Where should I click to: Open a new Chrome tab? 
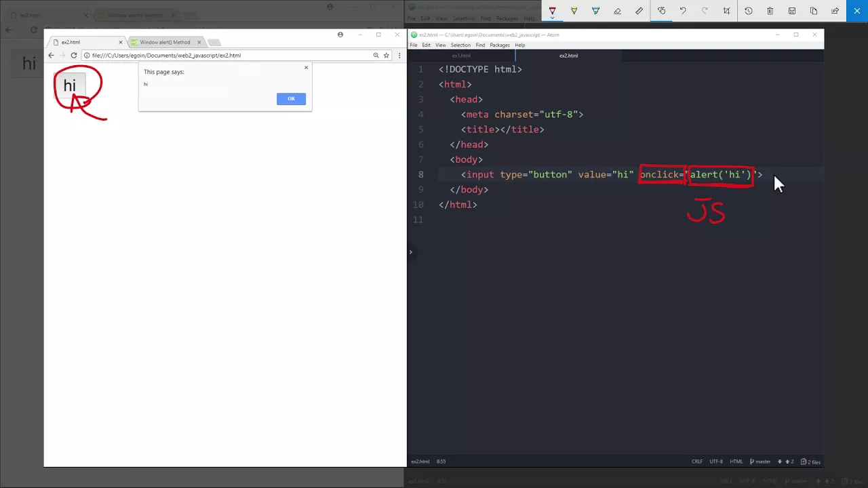click(x=214, y=43)
